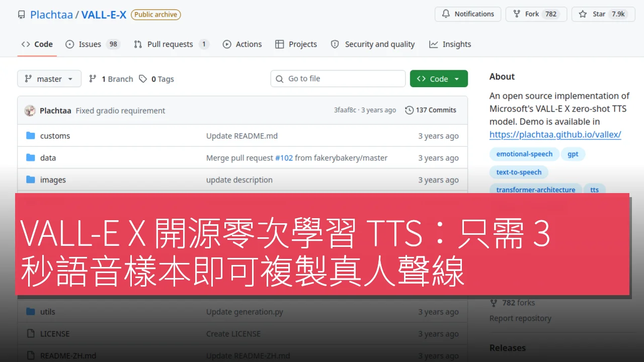
Task: Click the utils folder icon
Action: [31, 312]
